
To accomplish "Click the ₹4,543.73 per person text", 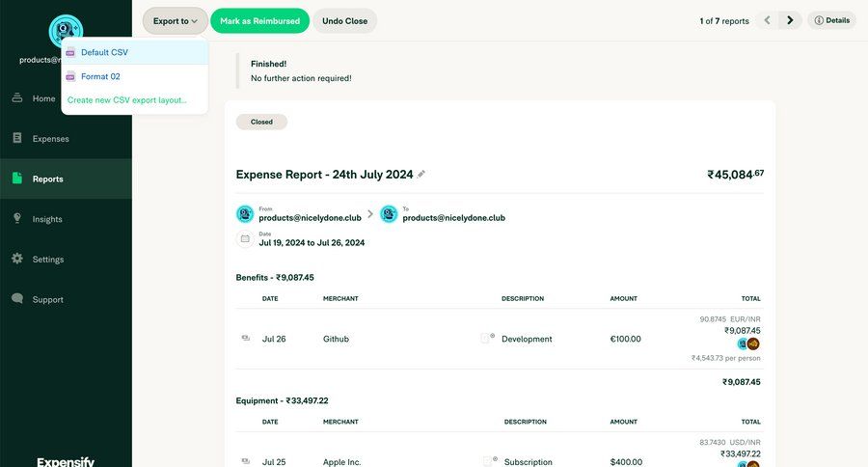I will 725,358.
